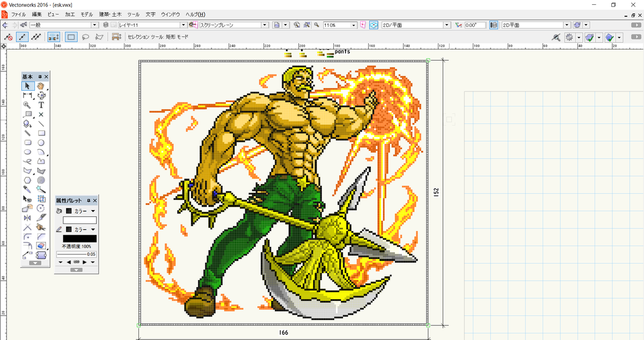644x340 pixels.
Task: Expand attributes palette bottom arrow
Action: point(76,270)
